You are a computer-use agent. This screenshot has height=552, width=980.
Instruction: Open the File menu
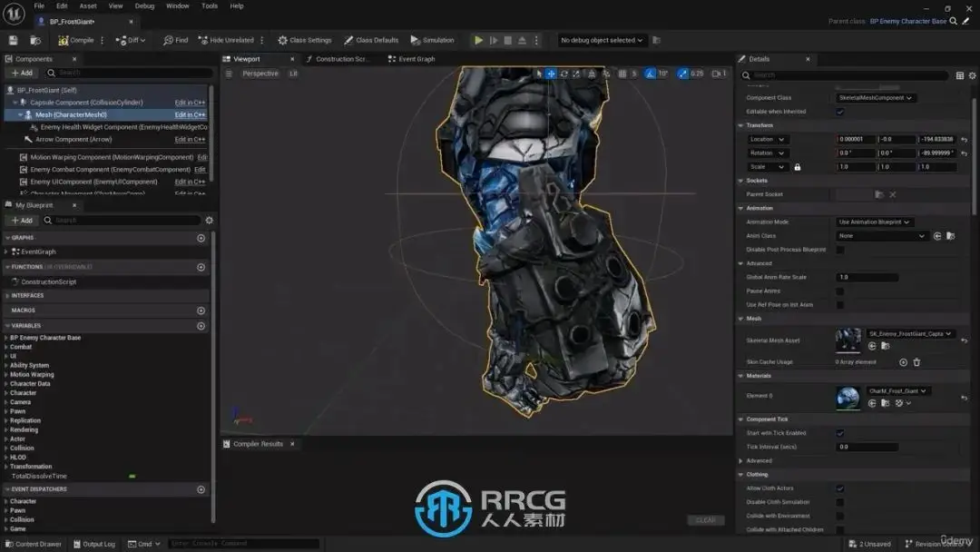tap(39, 6)
